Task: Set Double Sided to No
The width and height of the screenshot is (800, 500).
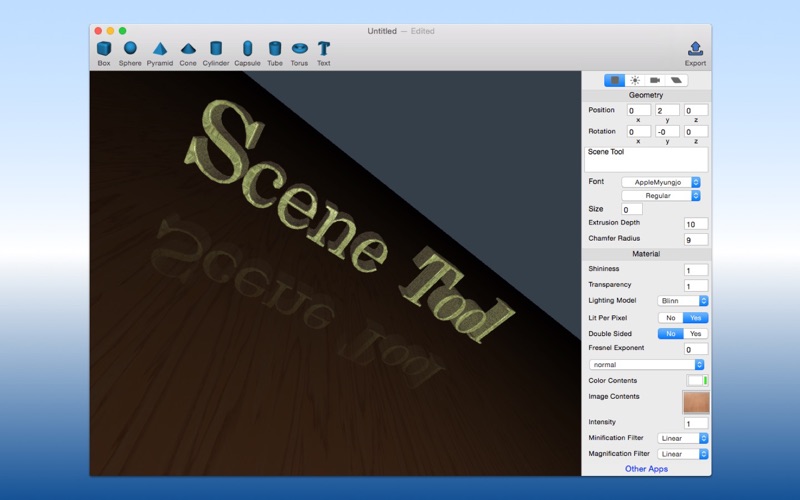Action: (x=670, y=334)
